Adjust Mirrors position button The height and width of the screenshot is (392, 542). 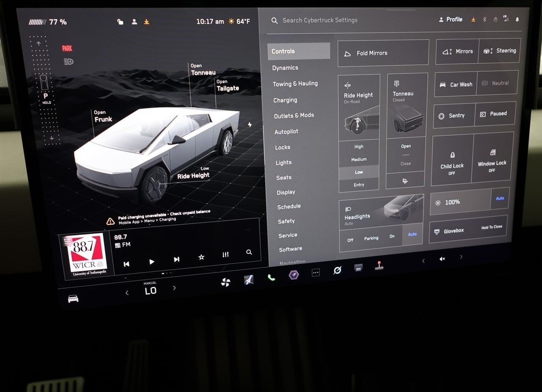tap(457, 51)
